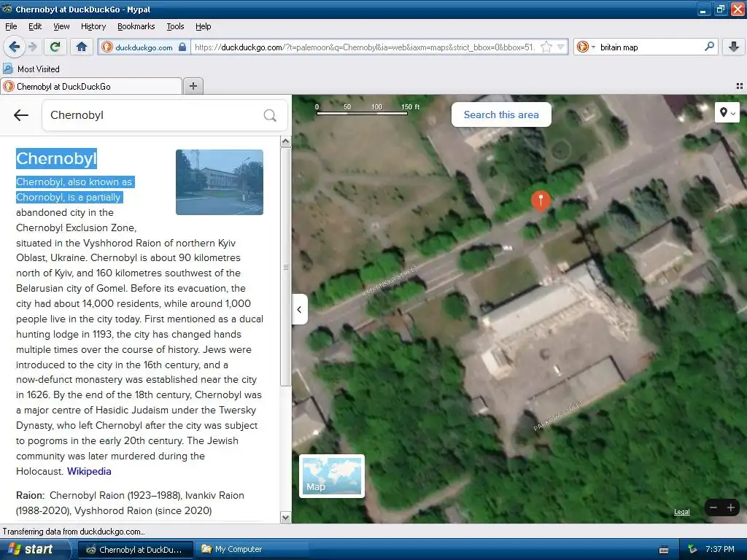The width and height of the screenshot is (747, 560).
Task: Open the Help menu
Action: (x=203, y=26)
